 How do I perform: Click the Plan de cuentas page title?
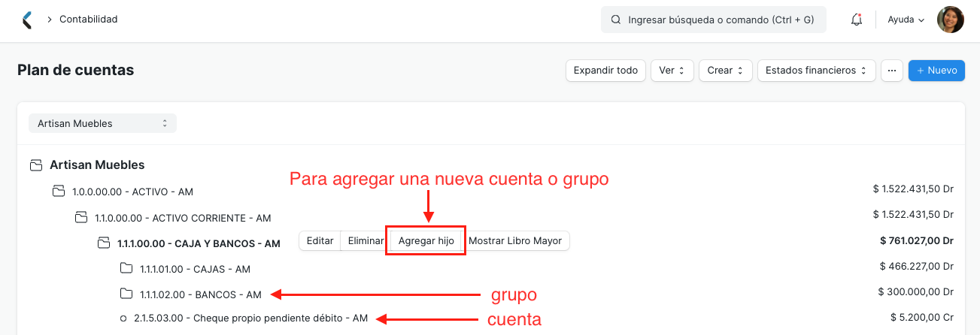click(76, 70)
